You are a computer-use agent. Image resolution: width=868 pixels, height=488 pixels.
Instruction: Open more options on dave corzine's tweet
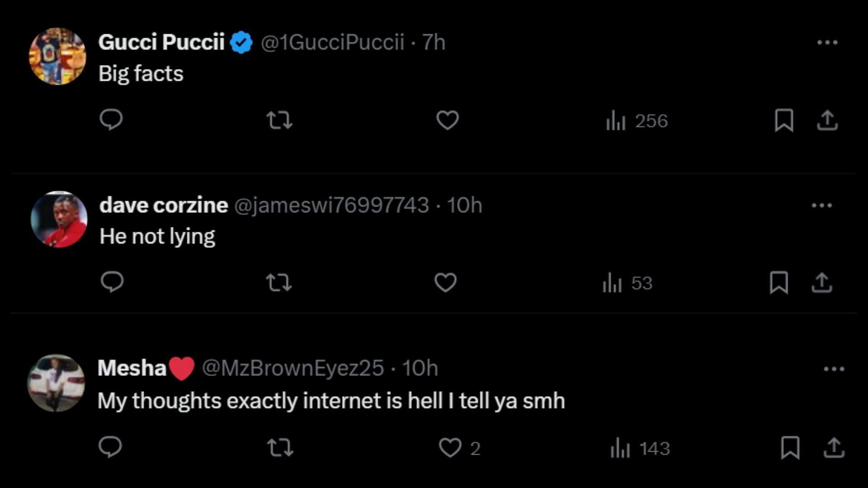click(821, 206)
